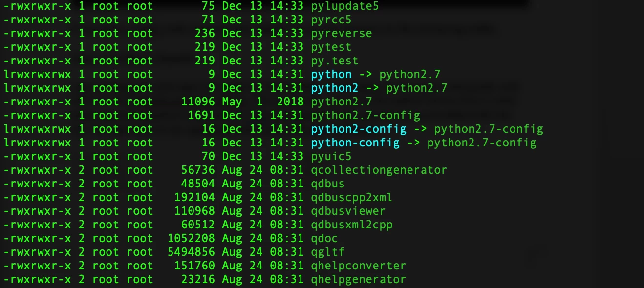Click the file size 11096
Image resolution: width=644 pixels, height=288 pixels.
point(198,102)
